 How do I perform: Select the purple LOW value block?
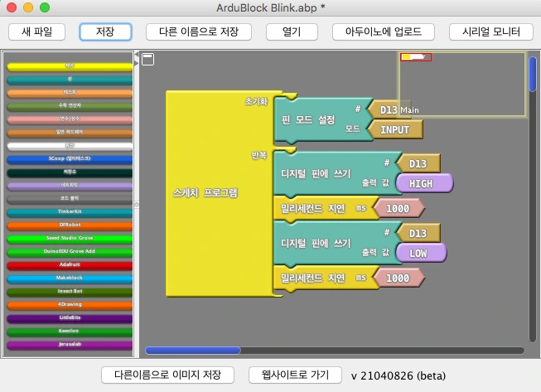click(421, 253)
